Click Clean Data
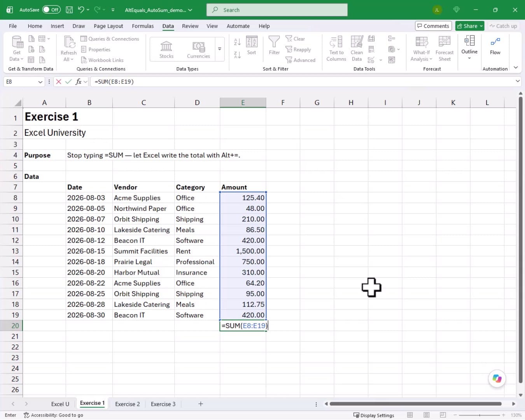Image resolution: width=525 pixels, height=420 pixels. [357, 49]
